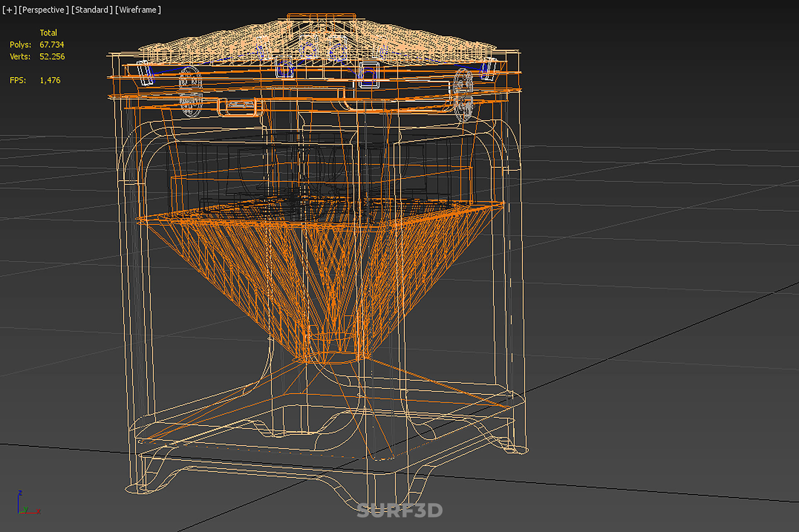This screenshot has height=532, width=799.
Task: Open the [+] viewport general menu
Action: tap(9, 10)
